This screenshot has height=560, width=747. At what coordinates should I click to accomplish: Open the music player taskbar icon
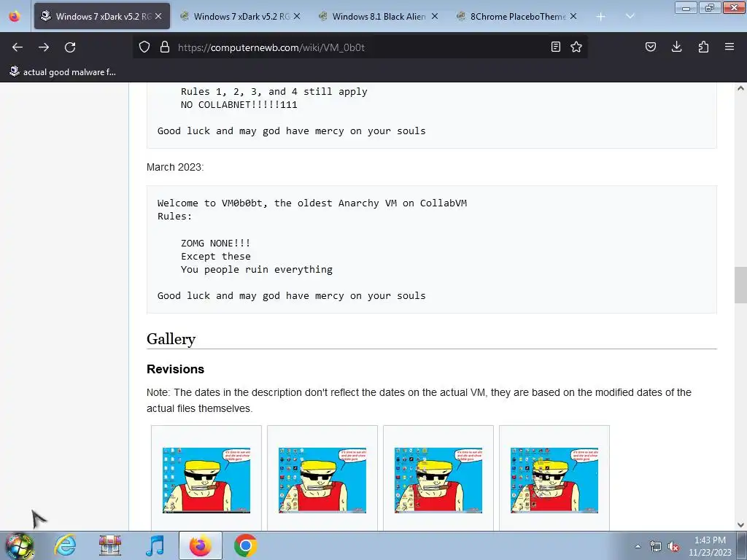tap(155, 545)
